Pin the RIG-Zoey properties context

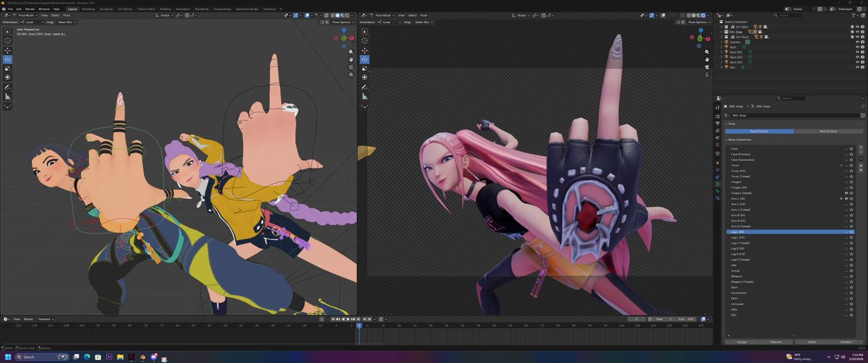pyautogui.click(x=862, y=106)
